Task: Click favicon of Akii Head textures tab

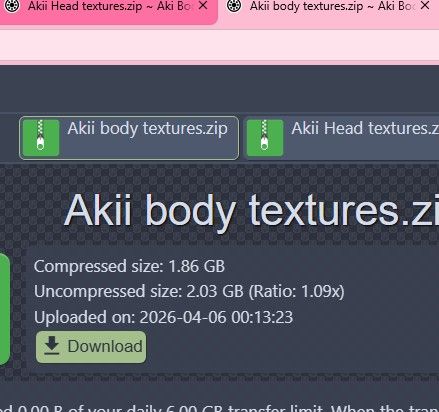Action: pyautogui.click(x=11, y=6)
